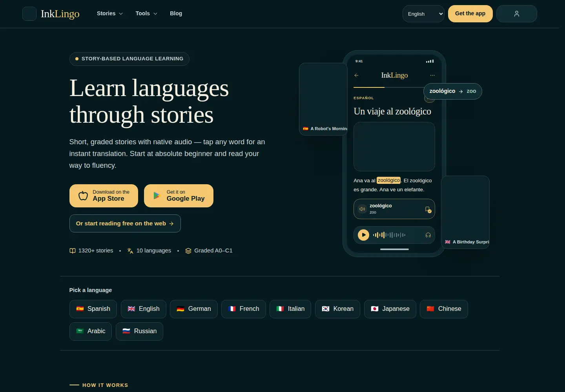Choose English from the language list

(144, 309)
